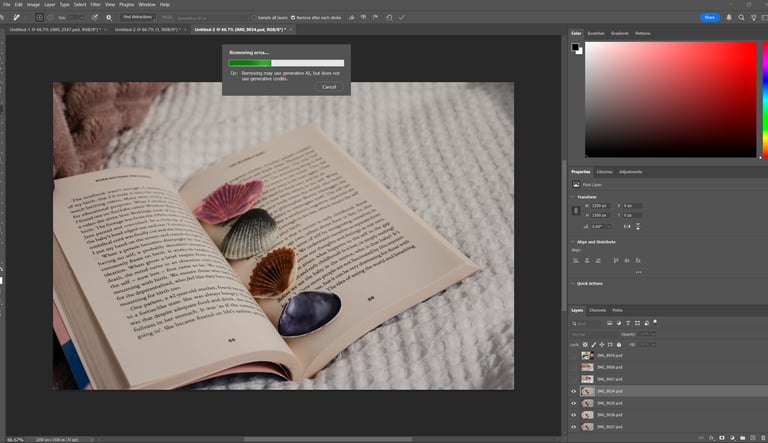Screen dimensions: 768x443
Task: Toggle the Sample all layers checkbox
Action: pos(256,17)
